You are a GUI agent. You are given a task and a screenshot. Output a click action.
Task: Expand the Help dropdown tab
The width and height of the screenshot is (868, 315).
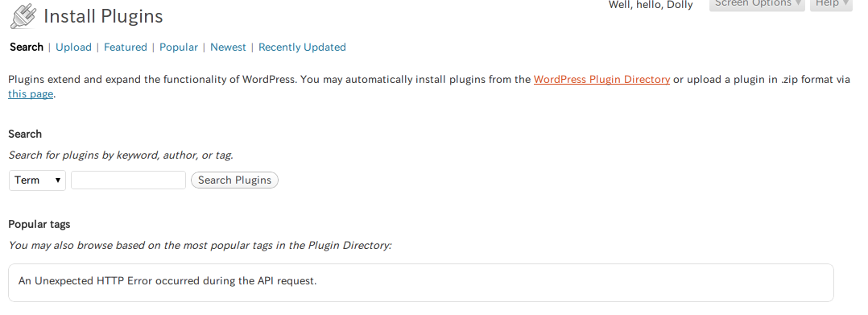click(832, 4)
